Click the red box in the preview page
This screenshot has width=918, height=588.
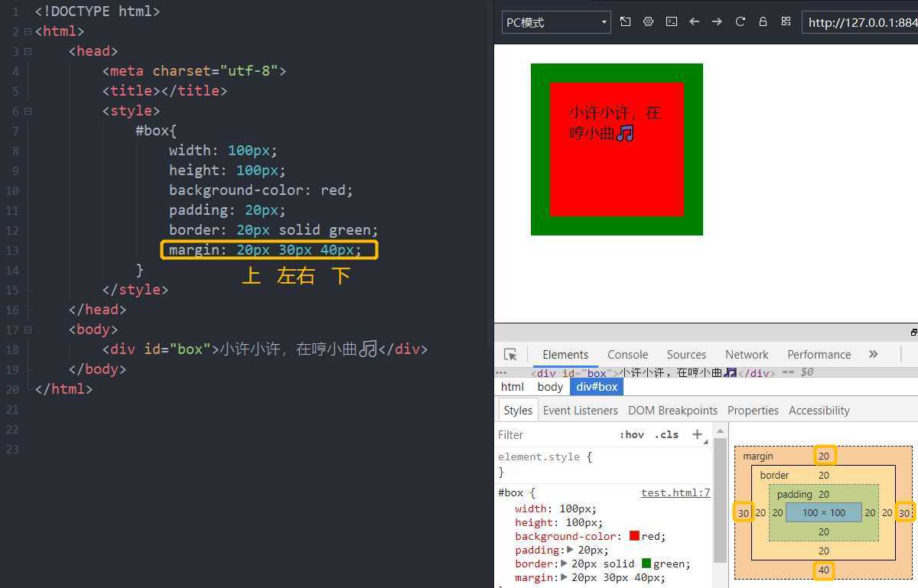[617, 149]
